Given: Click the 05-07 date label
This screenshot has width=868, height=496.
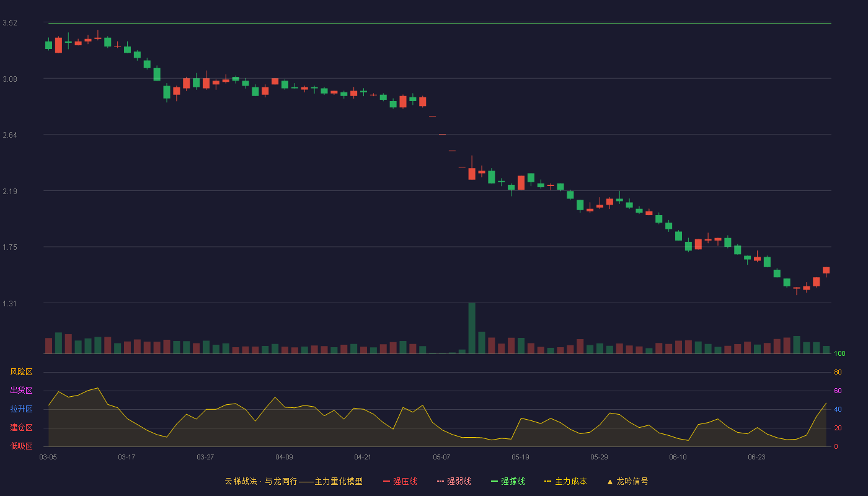Looking at the screenshot, I should tap(441, 457).
